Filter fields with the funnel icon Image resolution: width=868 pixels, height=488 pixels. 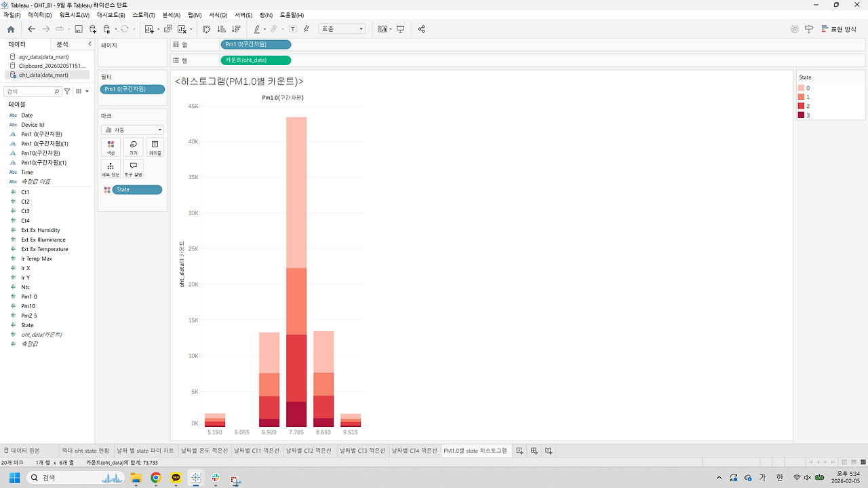(67, 91)
